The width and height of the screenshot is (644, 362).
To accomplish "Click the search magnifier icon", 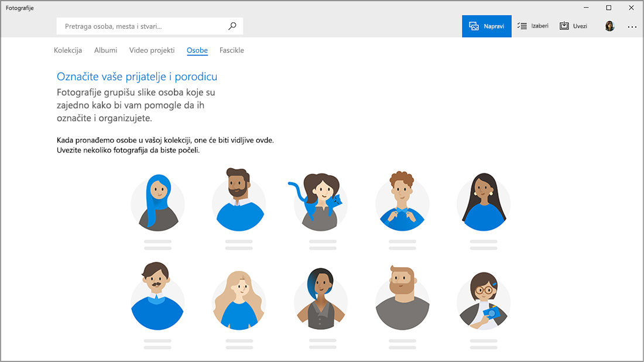I will [x=232, y=26].
